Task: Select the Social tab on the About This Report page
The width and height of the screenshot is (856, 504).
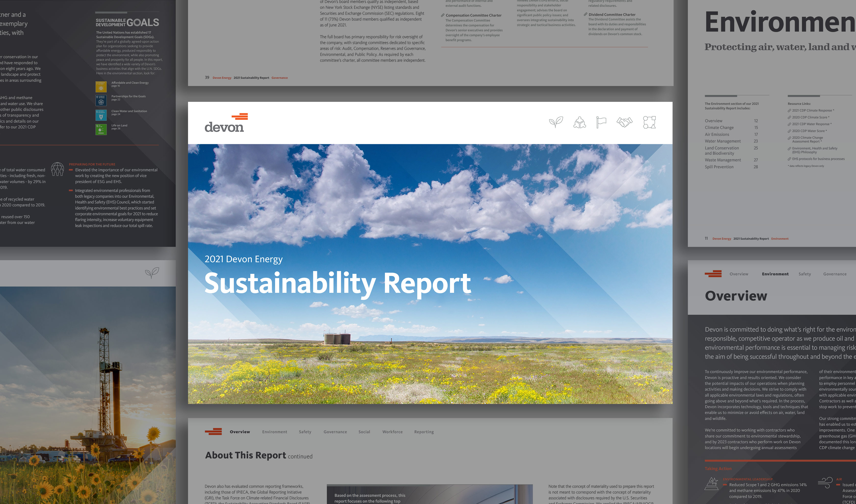Action: click(364, 432)
